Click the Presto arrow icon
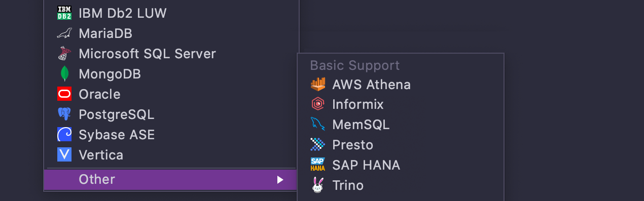The width and height of the screenshot is (644, 201). (x=318, y=145)
